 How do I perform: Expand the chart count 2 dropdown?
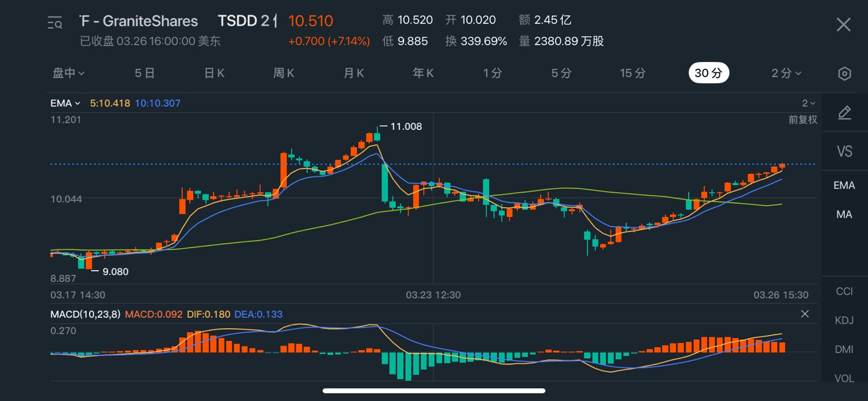coord(808,104)
